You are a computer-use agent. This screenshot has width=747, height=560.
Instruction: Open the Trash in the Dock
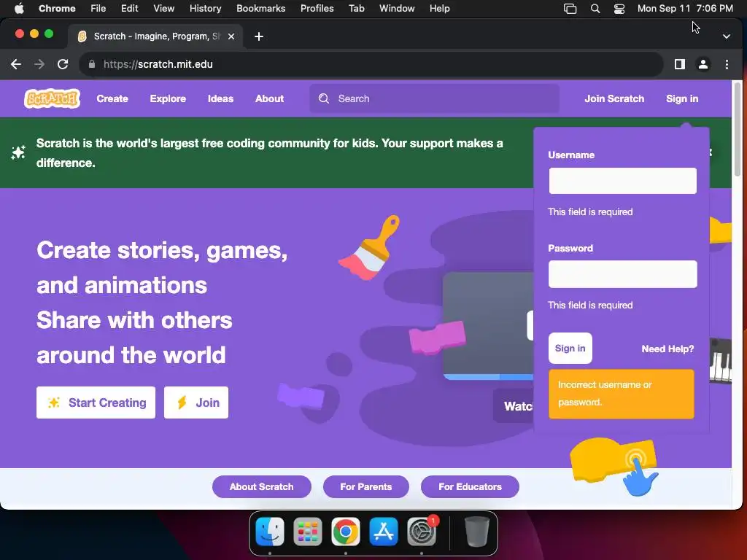click(477, 532)
